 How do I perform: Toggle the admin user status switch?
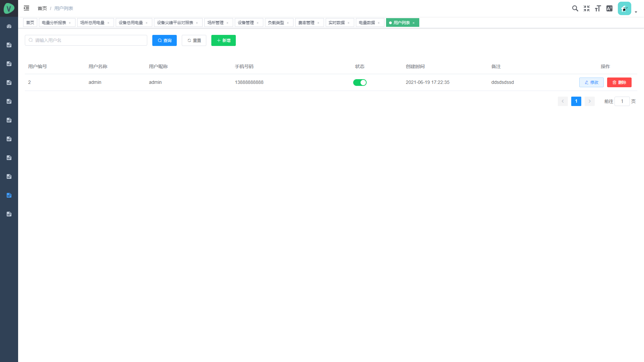pos(360,83)
